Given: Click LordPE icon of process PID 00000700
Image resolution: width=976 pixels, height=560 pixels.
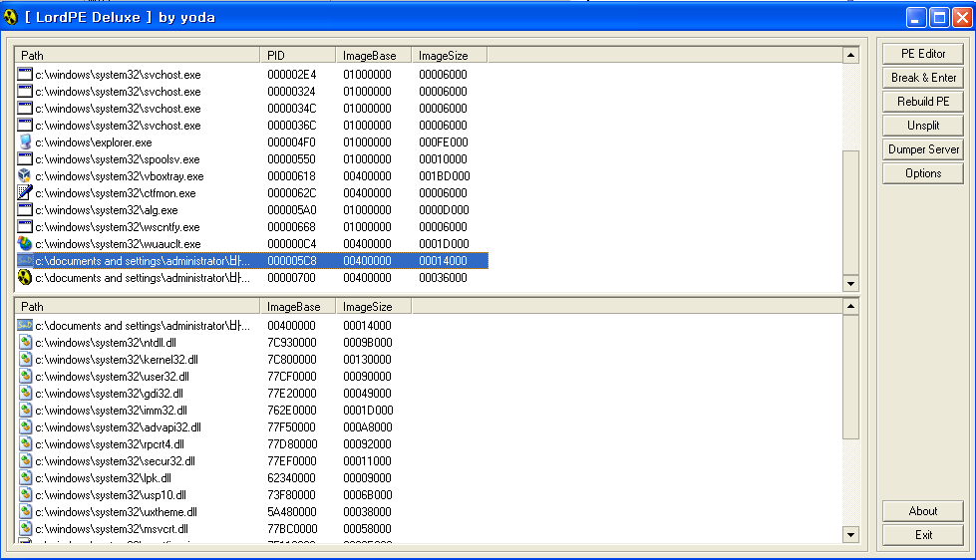Looking at the screenshot, I should click(x=25, y=278).
